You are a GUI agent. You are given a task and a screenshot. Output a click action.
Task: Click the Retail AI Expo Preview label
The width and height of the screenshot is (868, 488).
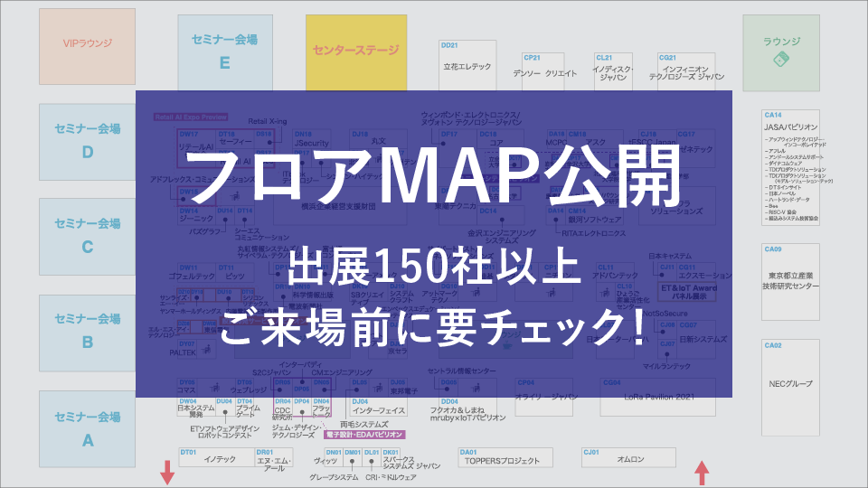(191, 117)
